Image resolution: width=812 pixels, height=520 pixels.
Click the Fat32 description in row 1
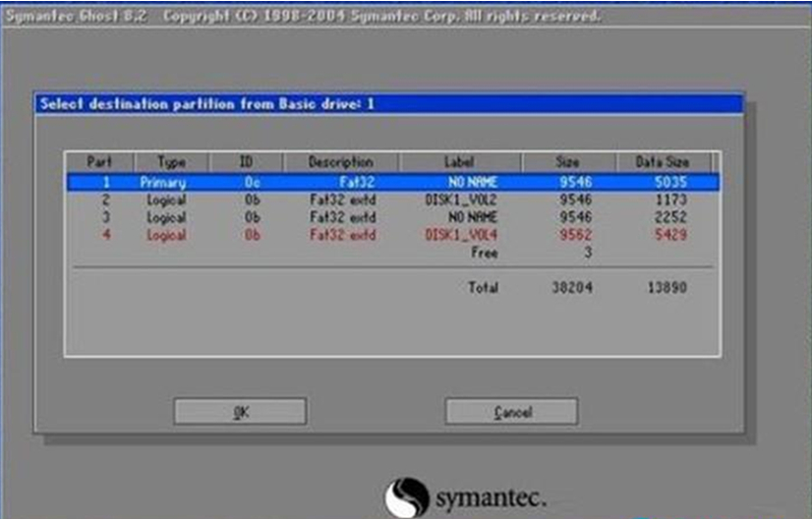357,182
